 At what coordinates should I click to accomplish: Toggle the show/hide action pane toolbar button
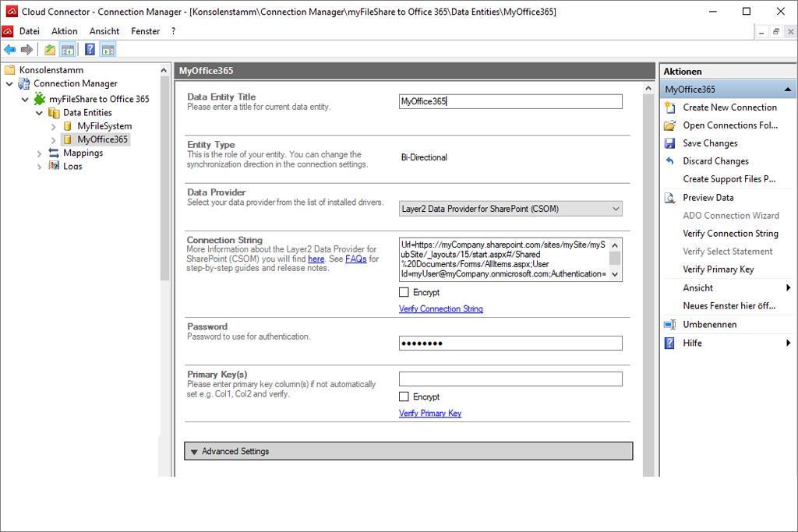[108, 50]
